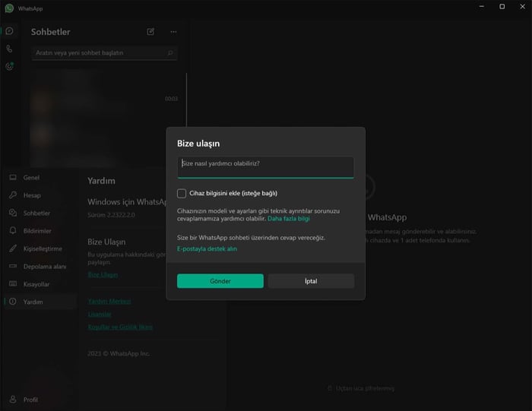Viewport: 532px width, 411px height.
Task: Click the Depolama alanı drive icon
Action: (13, 266)
